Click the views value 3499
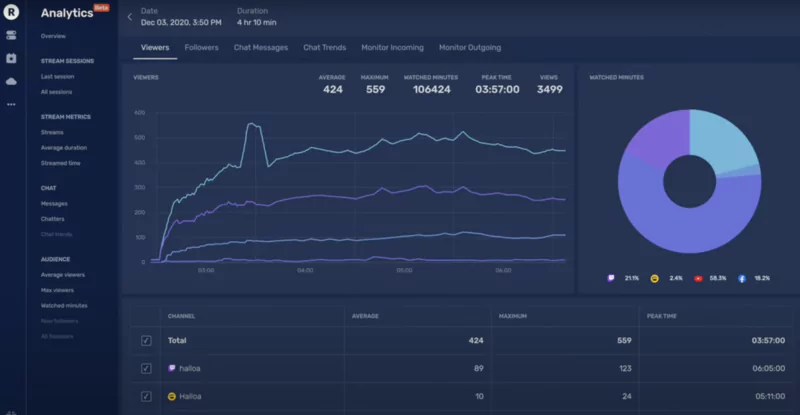800x415 pixels. (549, 89)
